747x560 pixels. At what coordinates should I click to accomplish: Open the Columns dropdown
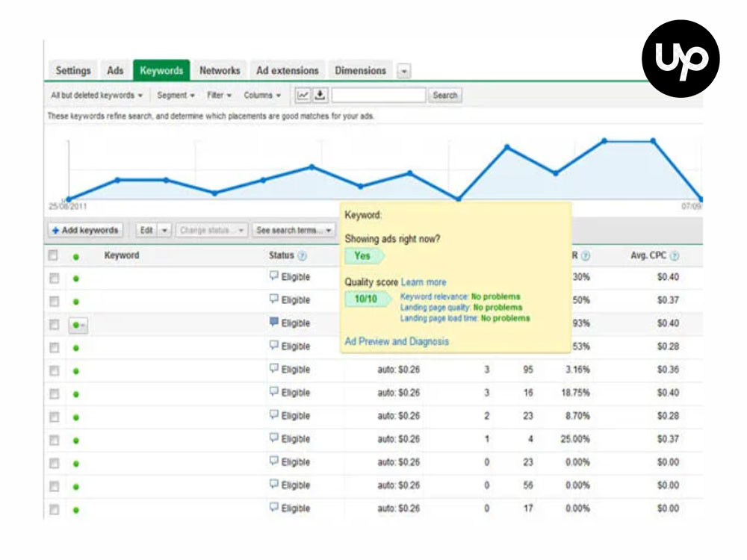[262, 96]
